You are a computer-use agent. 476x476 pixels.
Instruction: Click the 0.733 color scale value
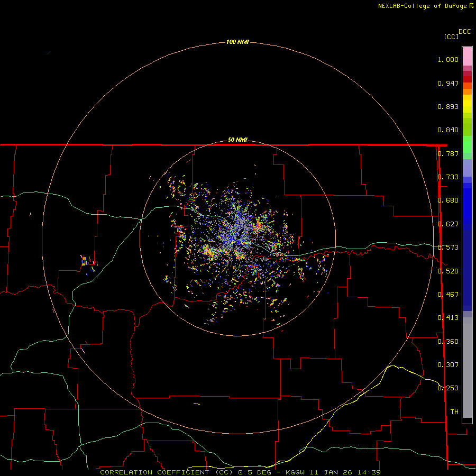(x=448, y=177)
